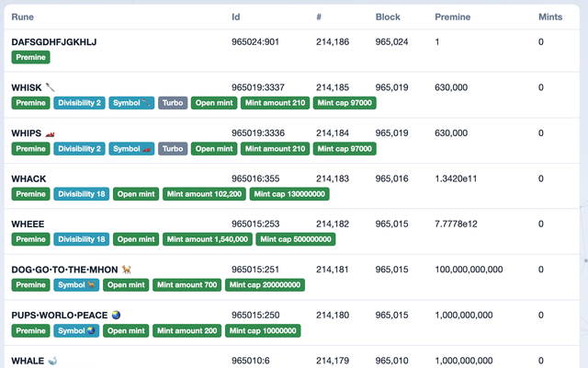Image resolution: width=588 pixels, height=368 pixels.
Task: Click the # column header
Action: pyautogui.click(x=319, y=17)
